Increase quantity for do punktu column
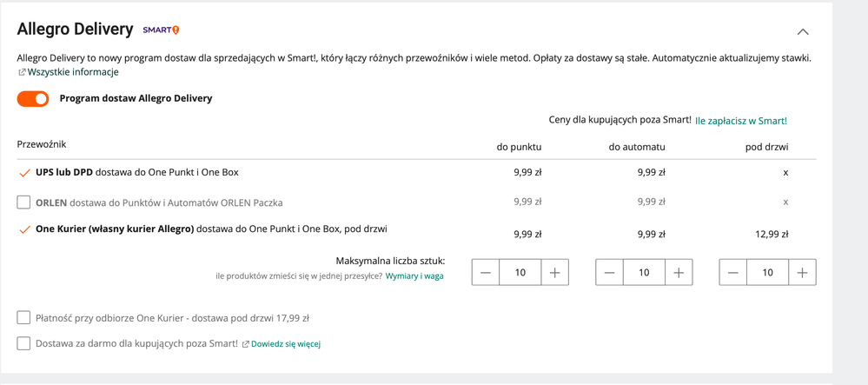 pos(554,273)
